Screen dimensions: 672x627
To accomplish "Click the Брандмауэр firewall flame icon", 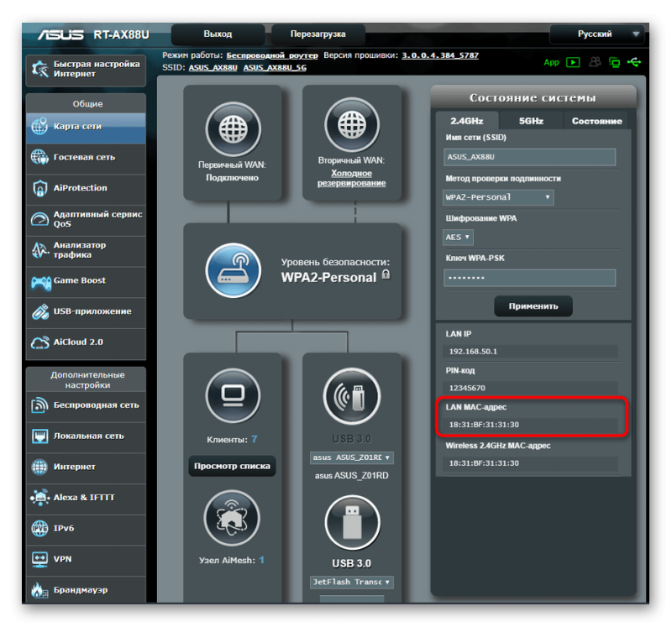I will coord(39,590).
